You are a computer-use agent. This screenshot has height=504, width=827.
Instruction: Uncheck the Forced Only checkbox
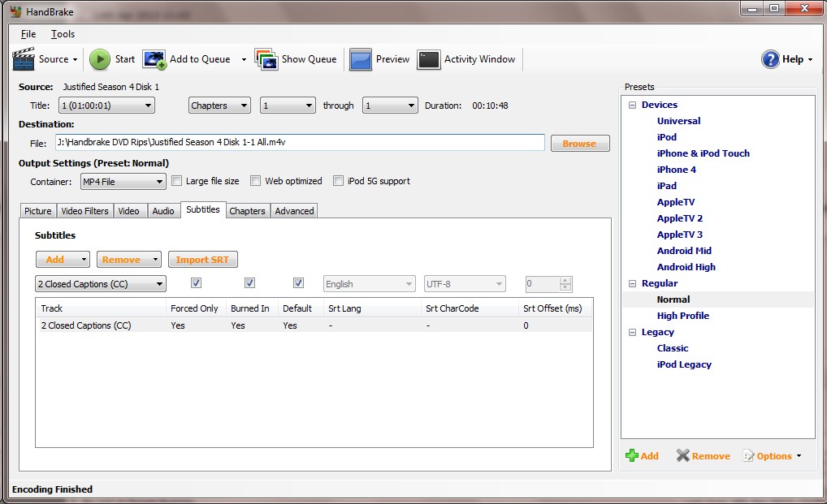[x=197, y=282]
